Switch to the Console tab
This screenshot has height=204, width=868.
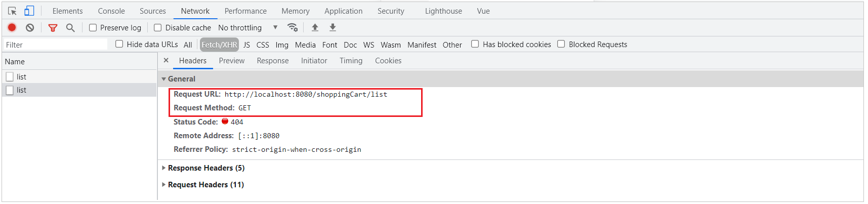pos(111,11)
